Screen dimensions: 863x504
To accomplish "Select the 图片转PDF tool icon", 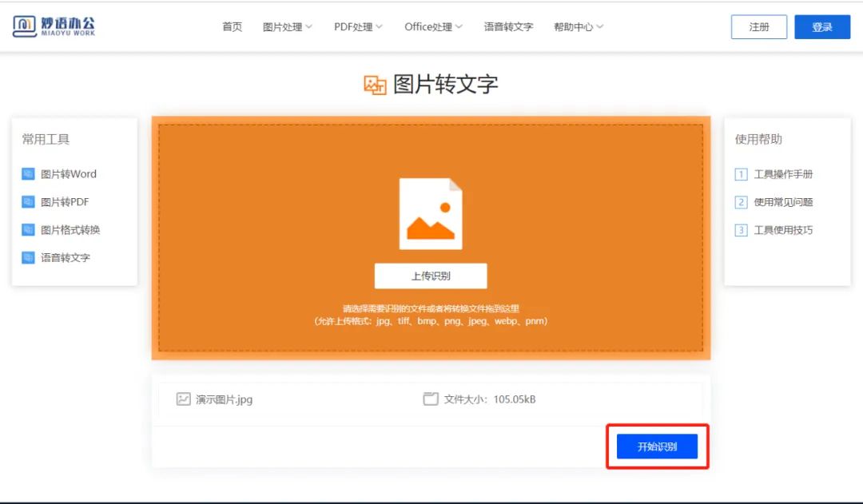I will coord(29,201).
